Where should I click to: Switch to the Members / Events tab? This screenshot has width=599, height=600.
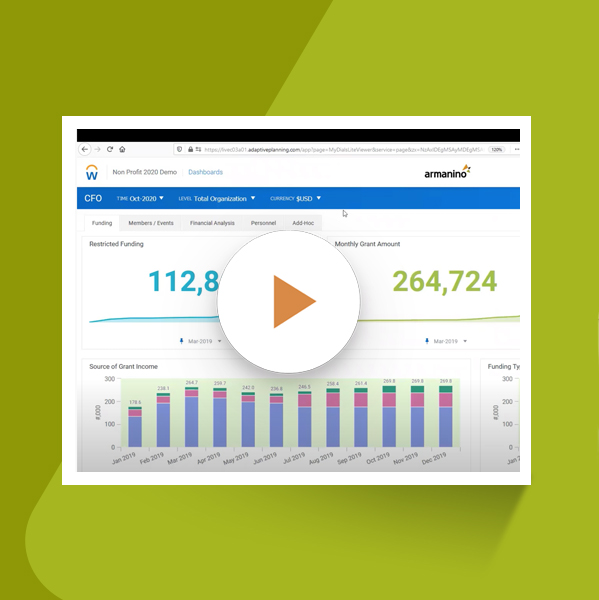[151, 223]
